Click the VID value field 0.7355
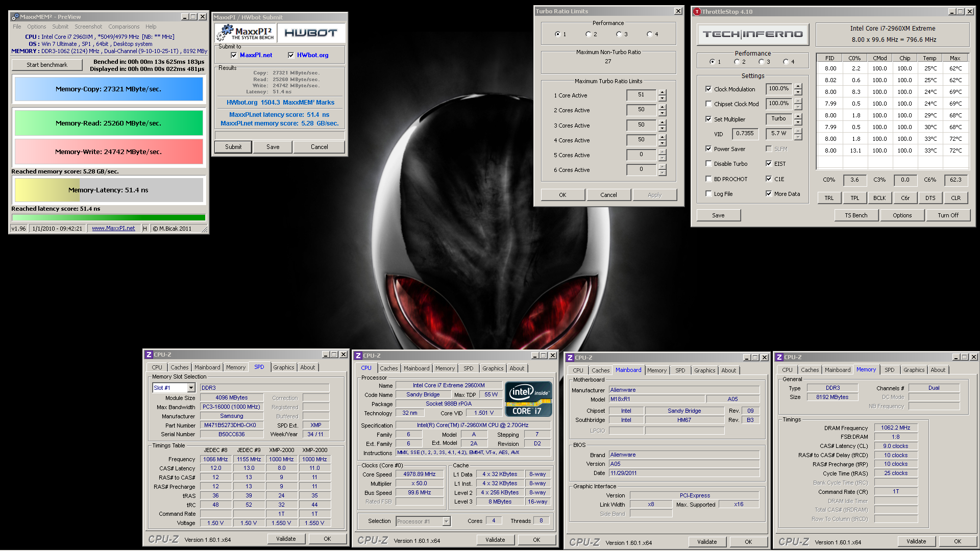 [745, 133]
